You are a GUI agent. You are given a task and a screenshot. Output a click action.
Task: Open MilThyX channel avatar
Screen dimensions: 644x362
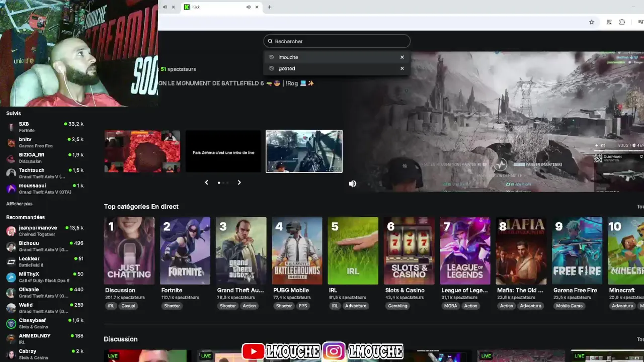(x=11, y=277)
